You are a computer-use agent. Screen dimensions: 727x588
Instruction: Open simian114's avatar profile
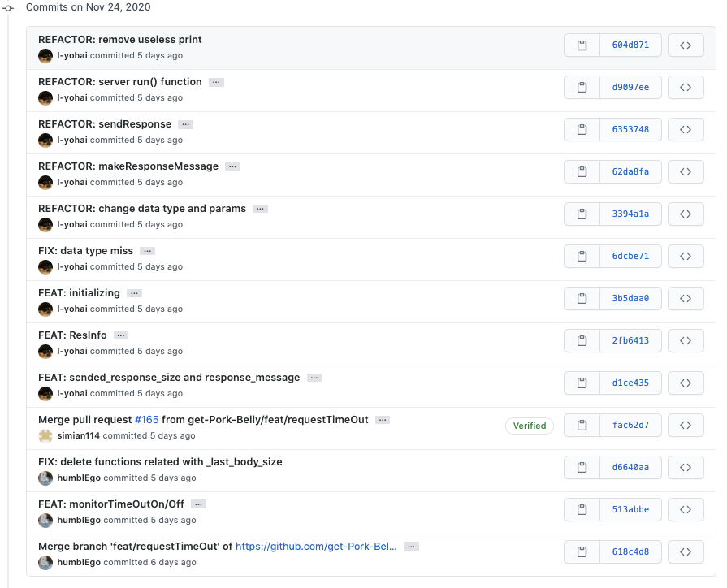coord(45,435)
